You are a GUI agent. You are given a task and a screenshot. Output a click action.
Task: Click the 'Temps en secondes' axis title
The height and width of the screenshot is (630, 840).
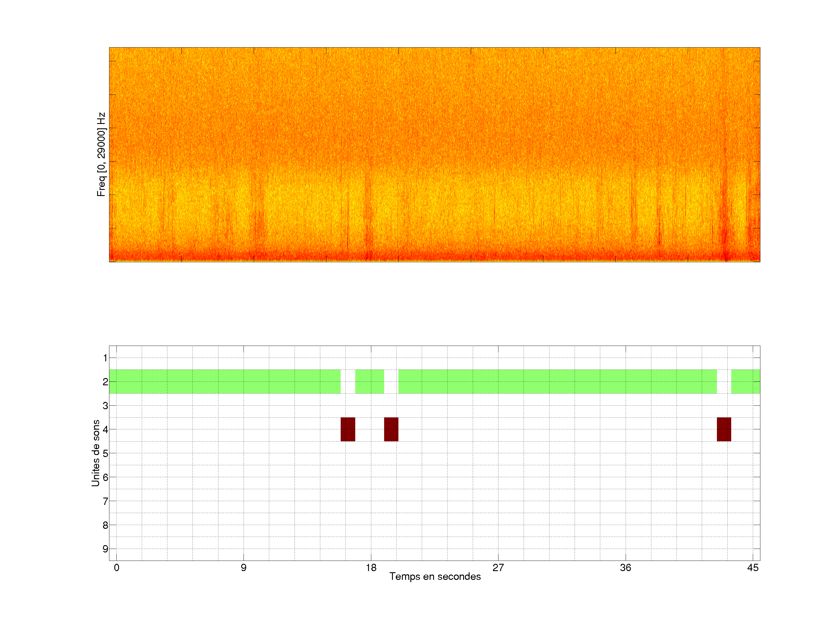click(435, 577)
